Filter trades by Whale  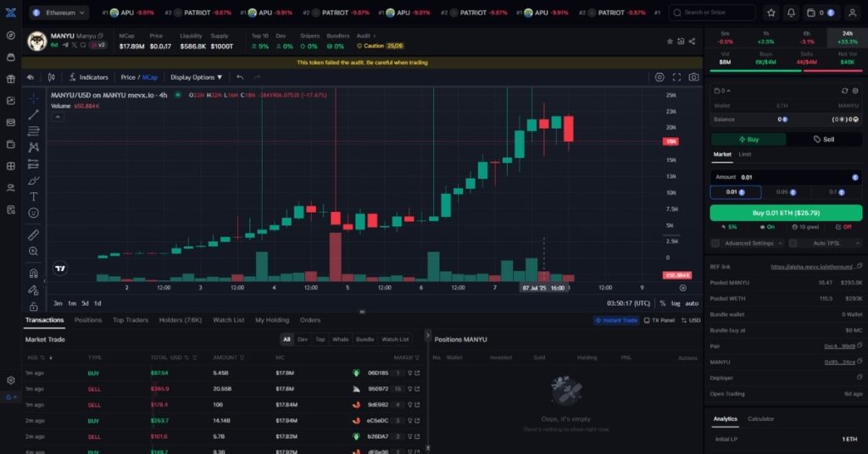click(341, 340)
